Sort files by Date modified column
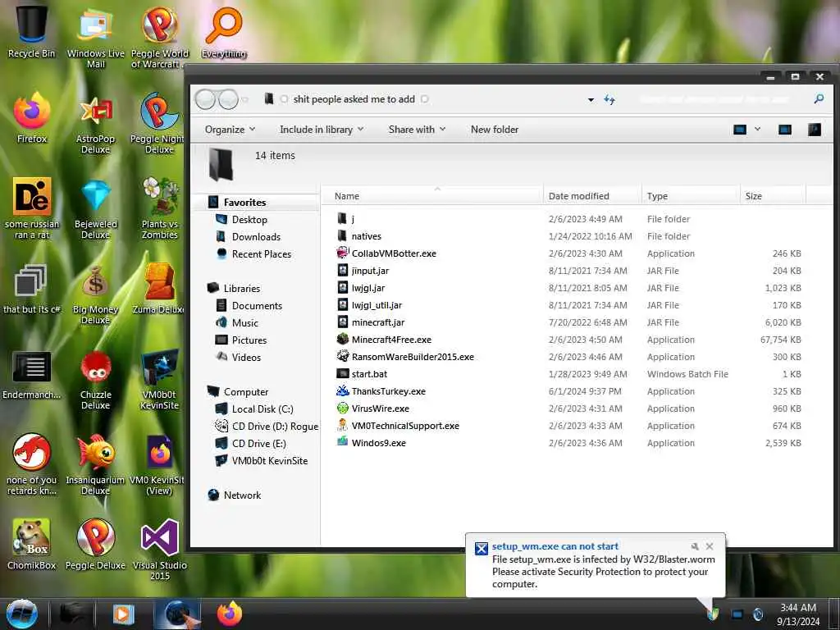 click(x=592, y=196)
